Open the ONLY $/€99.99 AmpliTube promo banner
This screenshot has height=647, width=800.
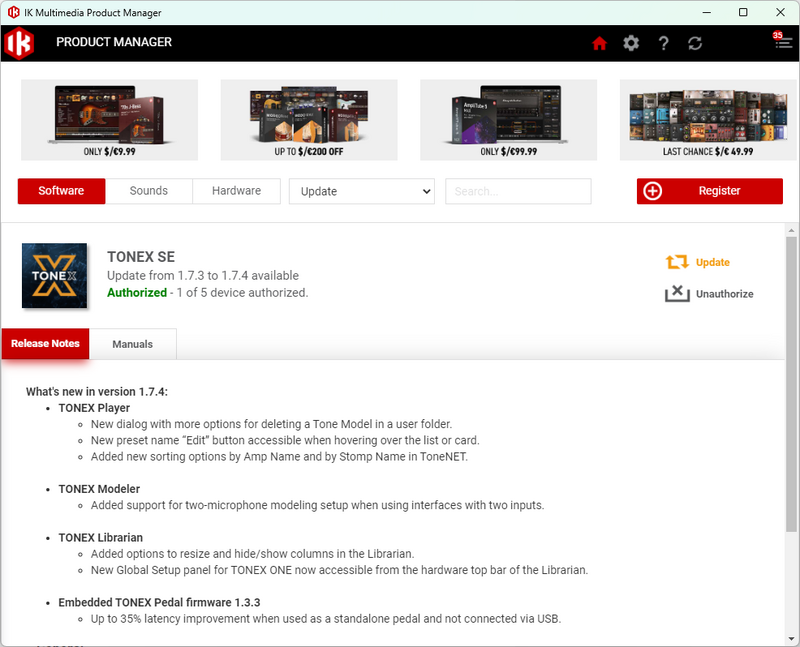[x=508, y=120]
